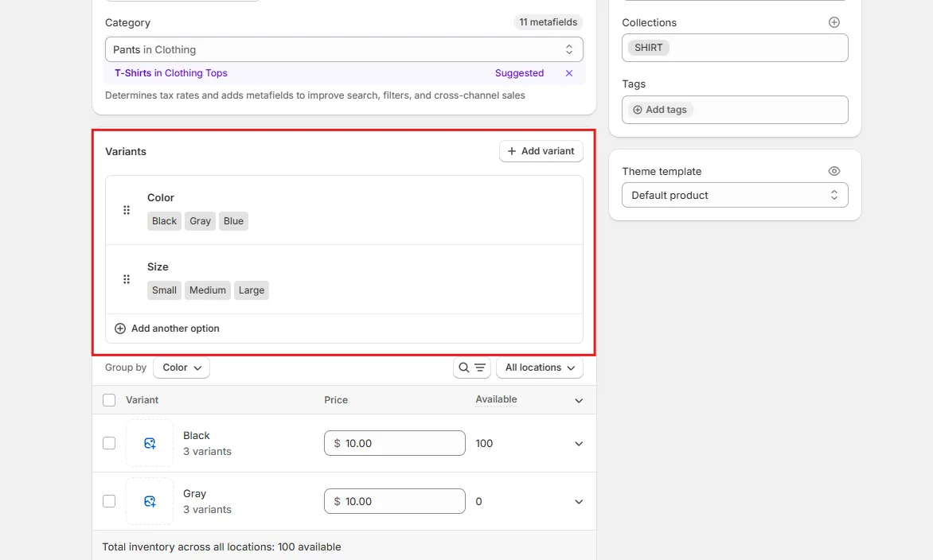Dismiss the suggested T-Shirts category
This screenshot has height=560, width=933.
[x=569, y=73]
